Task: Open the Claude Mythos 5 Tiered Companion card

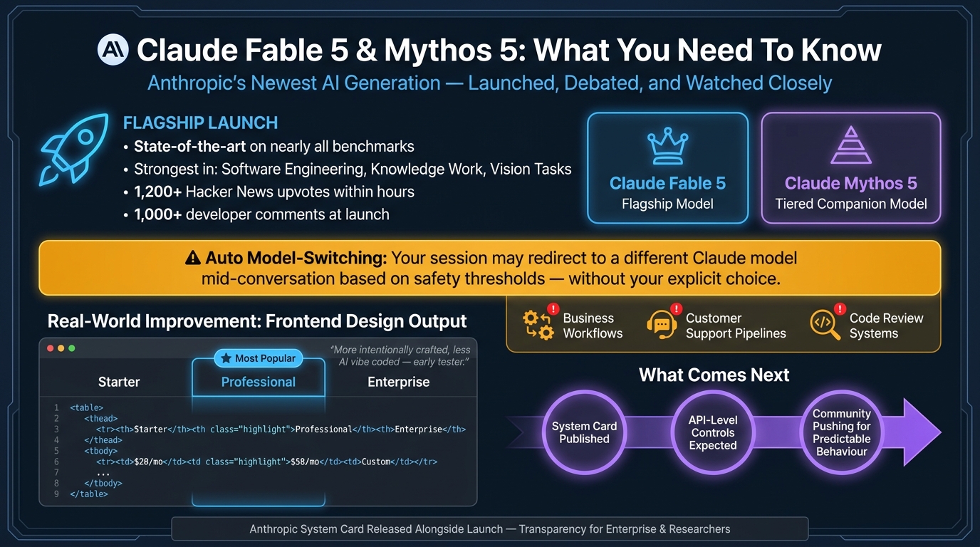Action: click(x=851, y=168)
